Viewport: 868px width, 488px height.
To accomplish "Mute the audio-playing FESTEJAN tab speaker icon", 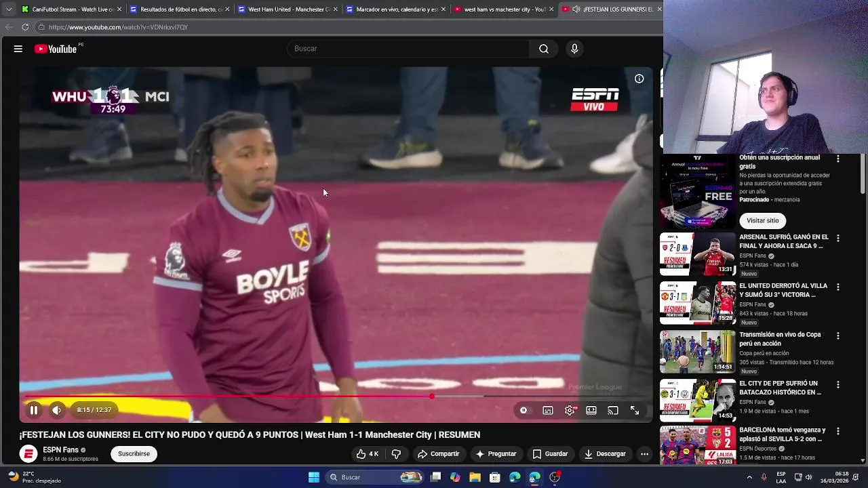I will pyautogui.click(x=576, y=9).
